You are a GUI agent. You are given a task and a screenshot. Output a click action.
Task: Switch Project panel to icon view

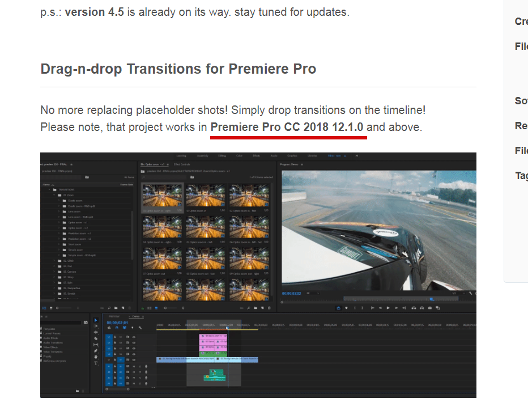coord(51,308)
